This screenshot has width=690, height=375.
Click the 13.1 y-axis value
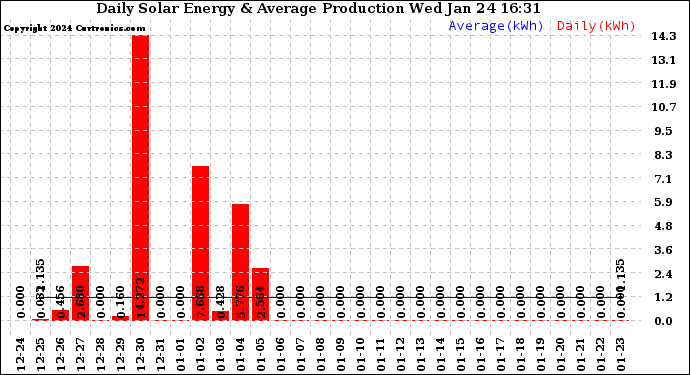pyautogui.click(x=664, y=60)
